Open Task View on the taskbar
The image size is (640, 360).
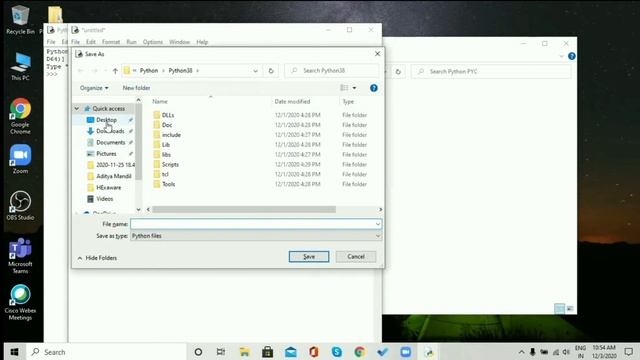pos(221,352)
